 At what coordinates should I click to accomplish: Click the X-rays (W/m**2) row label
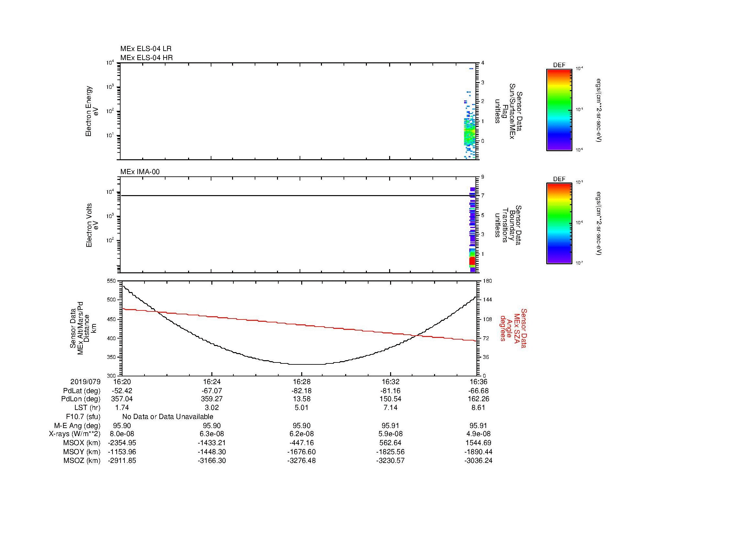pyautogui.click(x=74, y=434)
